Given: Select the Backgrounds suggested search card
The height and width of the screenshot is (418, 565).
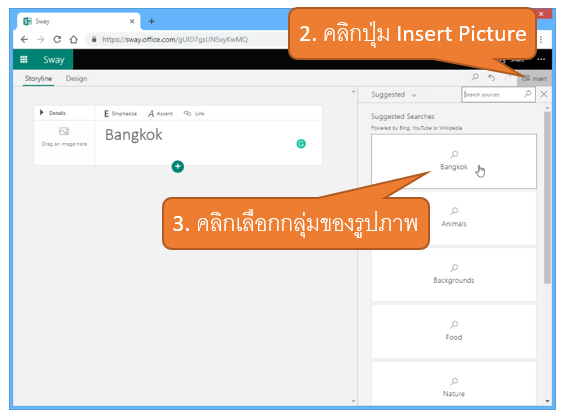Looking at the screenshot, I should [x=454, y=275].
